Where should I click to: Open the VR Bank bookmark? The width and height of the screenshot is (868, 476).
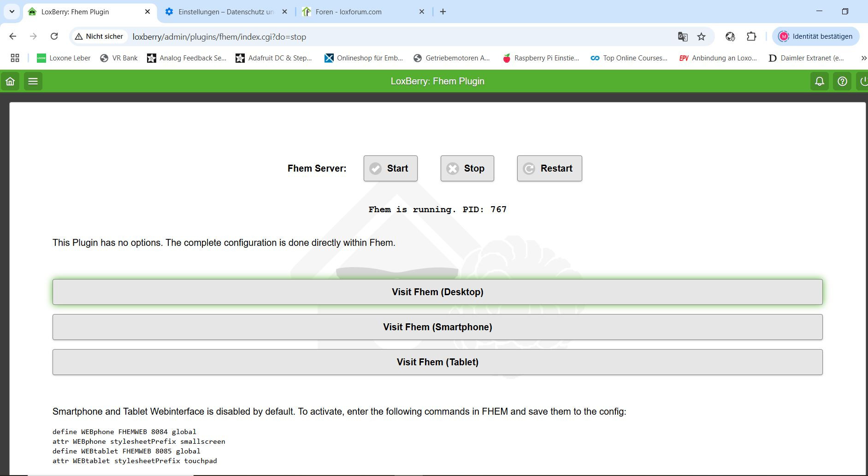pyautogui.click(x=119, y=58)
